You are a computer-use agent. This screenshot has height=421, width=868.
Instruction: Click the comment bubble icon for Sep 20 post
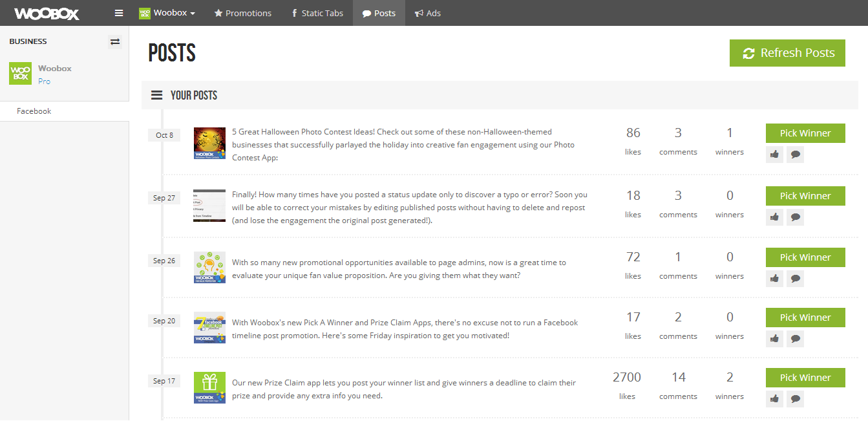pos(796,338)
